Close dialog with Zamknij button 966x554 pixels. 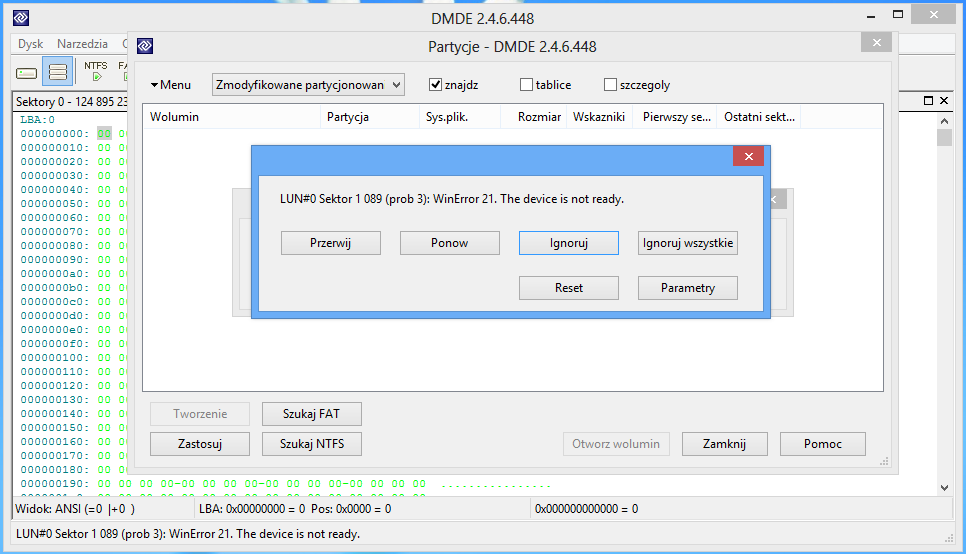(x=724, y=444)
